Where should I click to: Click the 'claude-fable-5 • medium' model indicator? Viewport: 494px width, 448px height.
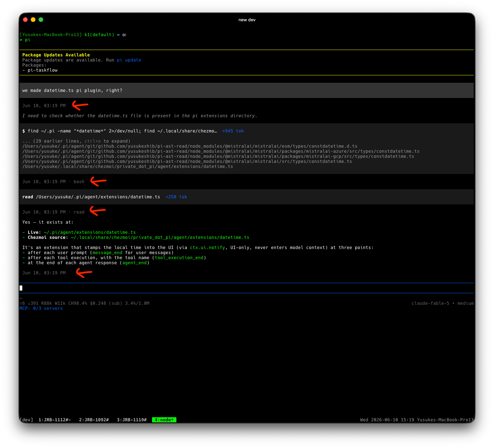tap(443, 303)
